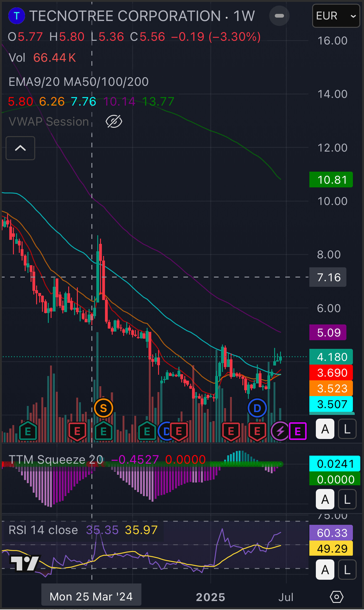Image resolution: width=364 pixels, height=610 pixels.
Task: Click the blue D dividend marker above the earnings row
Action: (257, 408)
